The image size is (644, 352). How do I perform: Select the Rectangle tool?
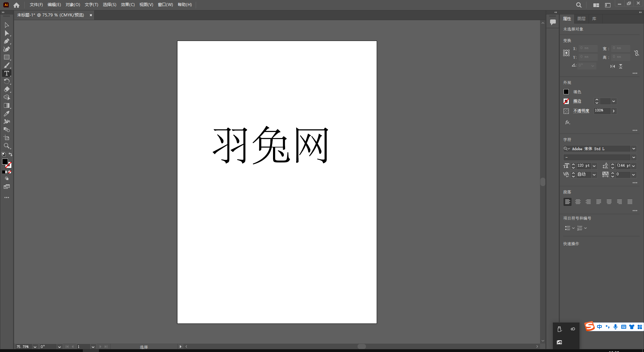pyautogui.click(x=7, y=57)
